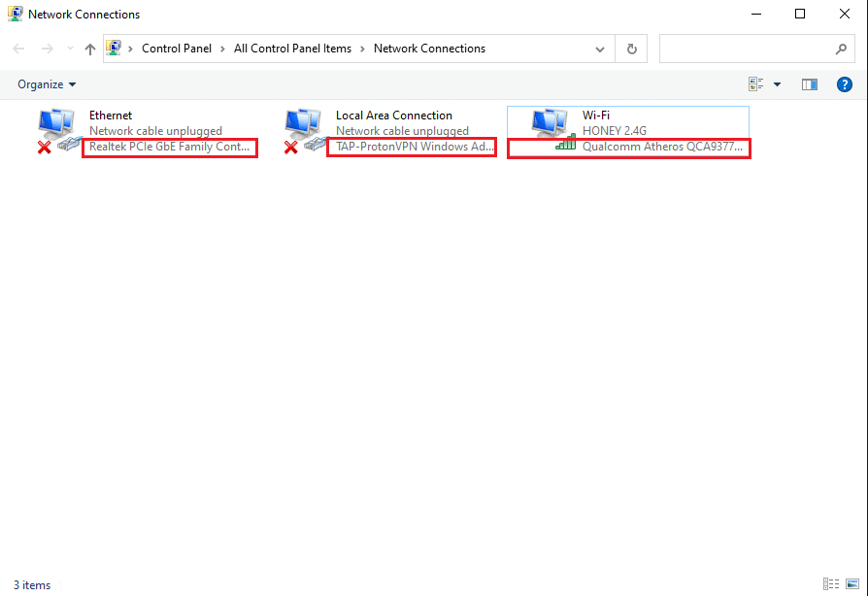This screenshot has height=596, width=868.
Task: Go up one folder level
Action: click(x=90, y=49)
